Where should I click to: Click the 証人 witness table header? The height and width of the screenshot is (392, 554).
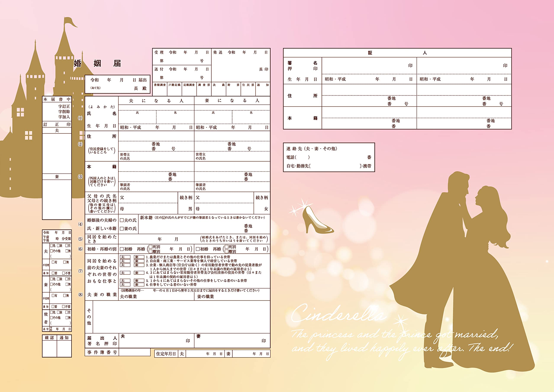(x=397, y=53)
